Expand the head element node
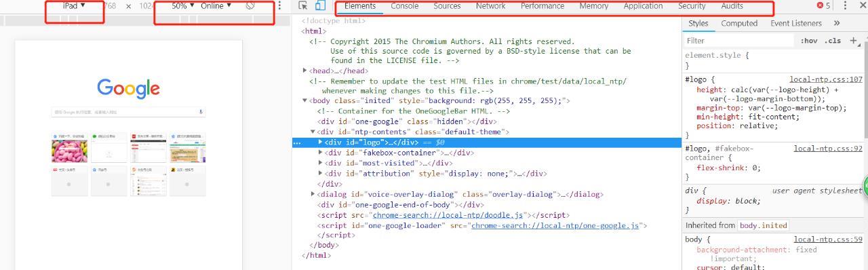Screen dimensions: 868x270 (x=305, y=71)
